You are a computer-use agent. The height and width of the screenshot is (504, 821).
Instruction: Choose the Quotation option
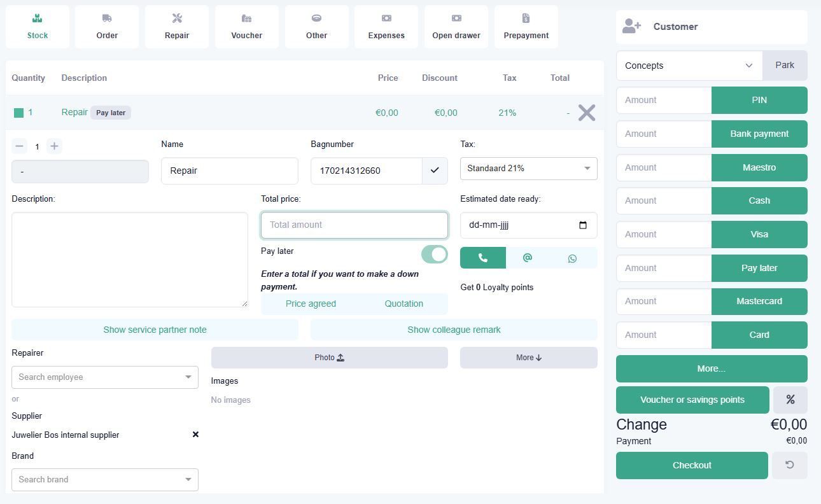coord(404,304)
